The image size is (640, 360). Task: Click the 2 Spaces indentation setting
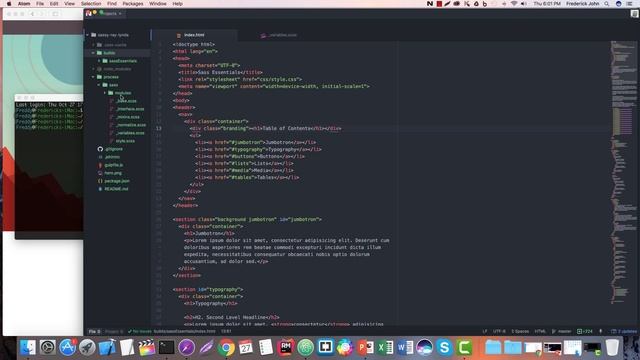pos(520,331)
